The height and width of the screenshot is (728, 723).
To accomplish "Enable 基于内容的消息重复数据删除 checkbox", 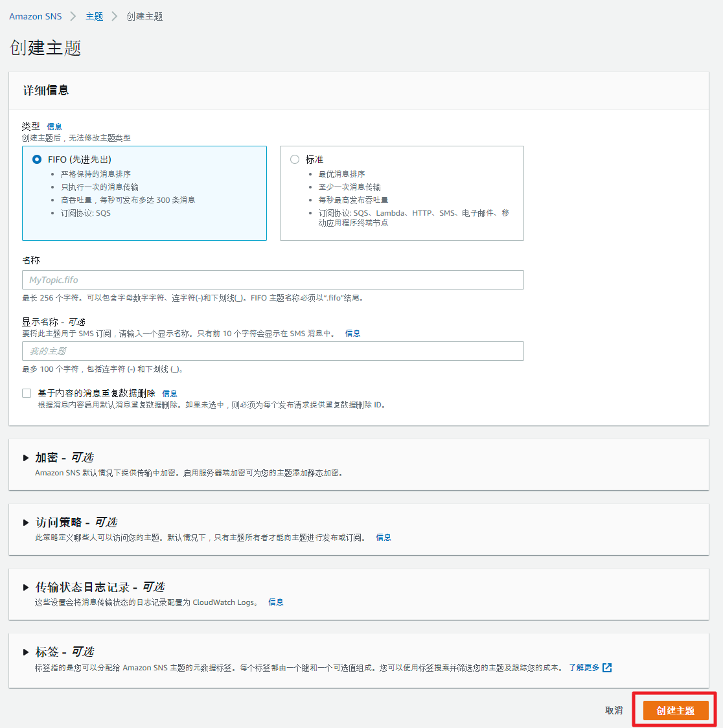I will pos(27,393).
